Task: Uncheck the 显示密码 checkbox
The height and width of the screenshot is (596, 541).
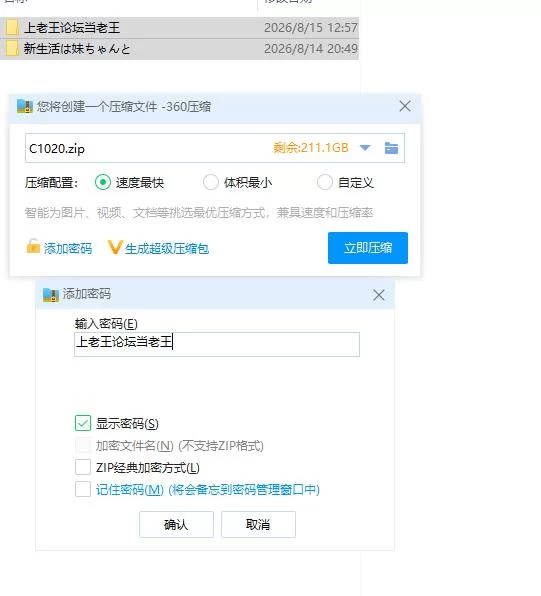Action: pos(83,423)
